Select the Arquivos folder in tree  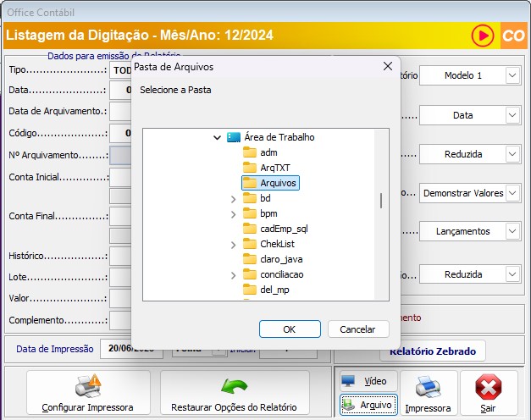tap(278, 183)
